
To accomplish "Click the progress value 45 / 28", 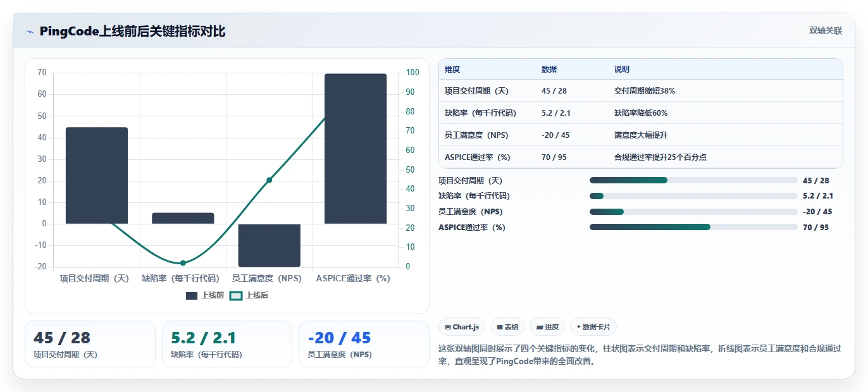I will pyautogui.click(x=815, y=180).
